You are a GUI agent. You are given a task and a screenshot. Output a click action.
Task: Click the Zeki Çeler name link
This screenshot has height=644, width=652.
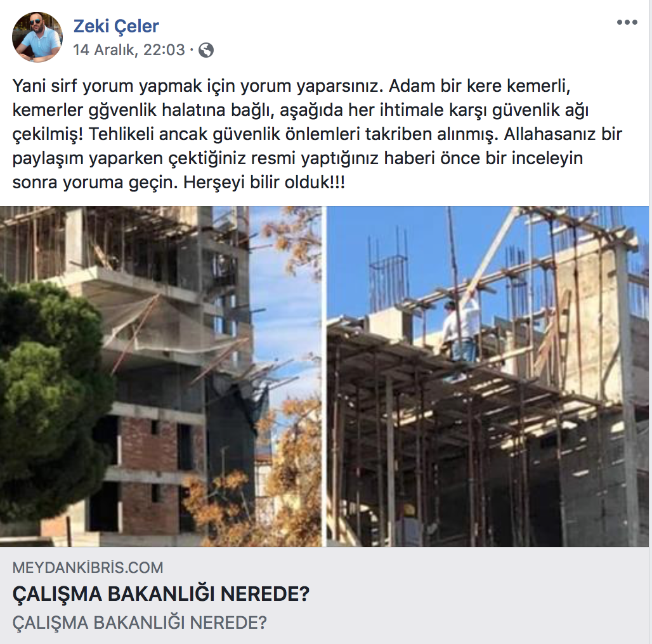pos(116,26)
